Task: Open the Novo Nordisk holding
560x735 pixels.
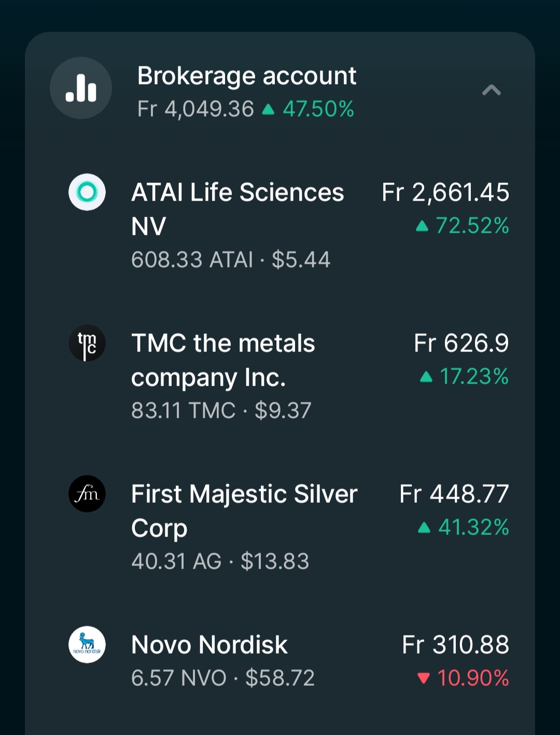Action: [209, 645]
